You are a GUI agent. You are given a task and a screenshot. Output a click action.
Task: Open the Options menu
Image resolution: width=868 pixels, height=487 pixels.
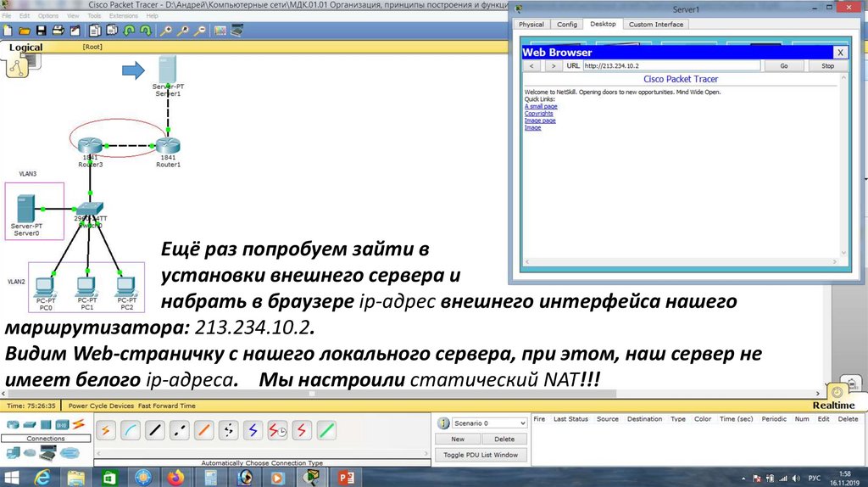pyautogui.click(x=48, y=16)
